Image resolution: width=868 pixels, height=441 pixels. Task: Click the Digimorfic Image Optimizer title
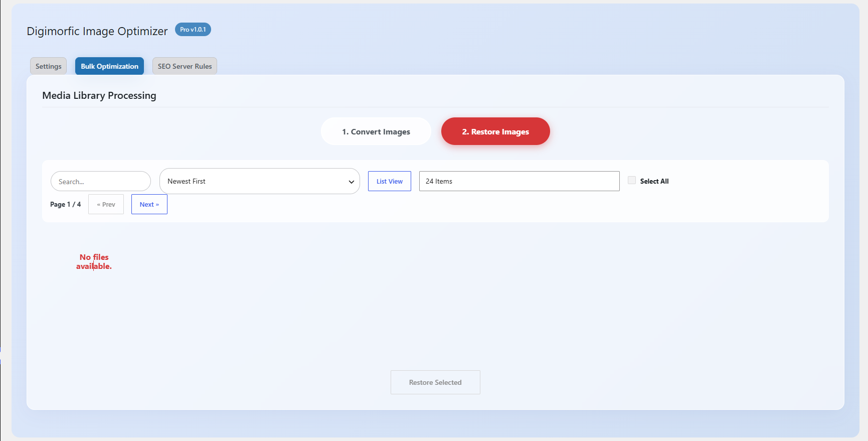[97, 31]
